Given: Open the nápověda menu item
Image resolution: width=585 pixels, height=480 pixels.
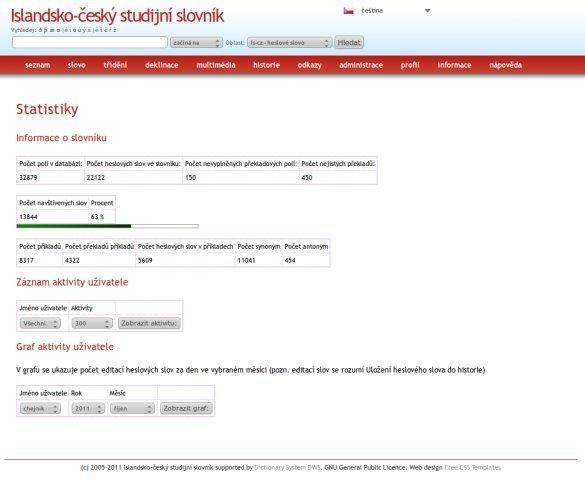Looking at the screenshot, I should click(x=506, y=65).
